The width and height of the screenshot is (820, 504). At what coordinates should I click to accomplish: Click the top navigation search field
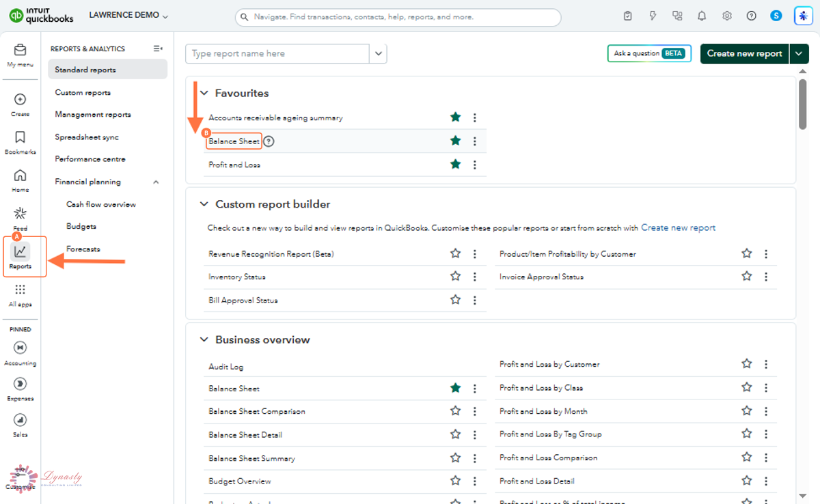click(x=398, y=17)
